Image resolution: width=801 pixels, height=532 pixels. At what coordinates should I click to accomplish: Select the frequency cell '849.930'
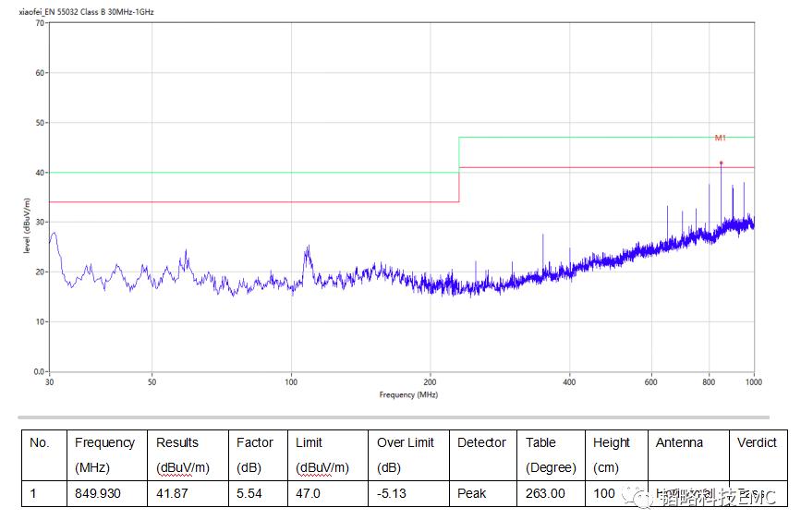107,494
